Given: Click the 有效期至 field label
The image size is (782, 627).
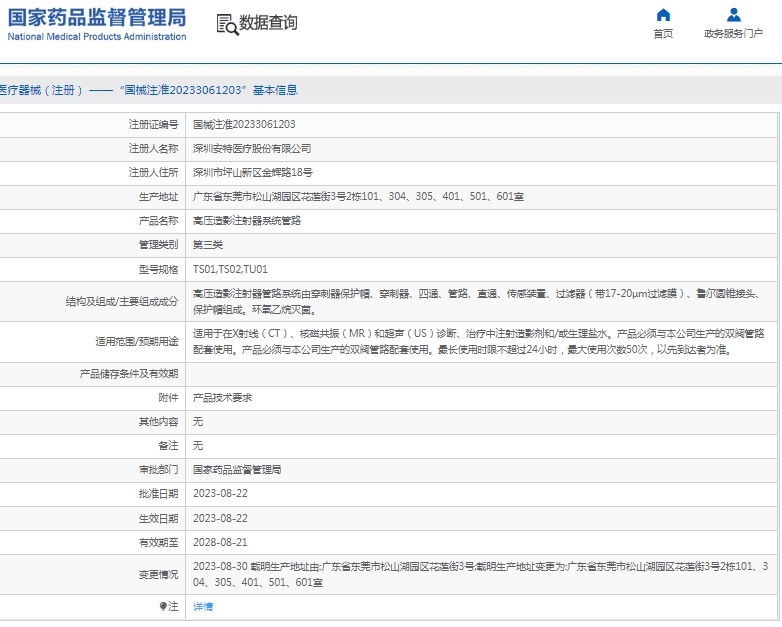Looking at the screenshot, I should click(x=158, y=542).
